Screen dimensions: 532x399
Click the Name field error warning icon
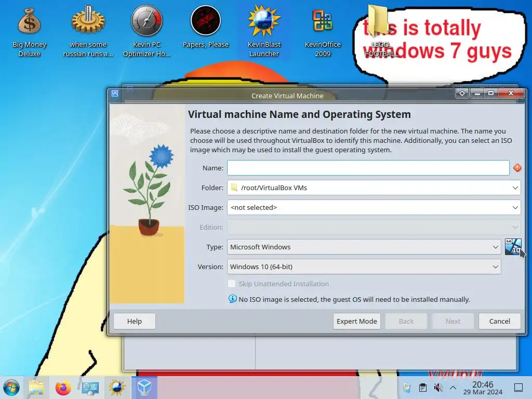(517, 168)
